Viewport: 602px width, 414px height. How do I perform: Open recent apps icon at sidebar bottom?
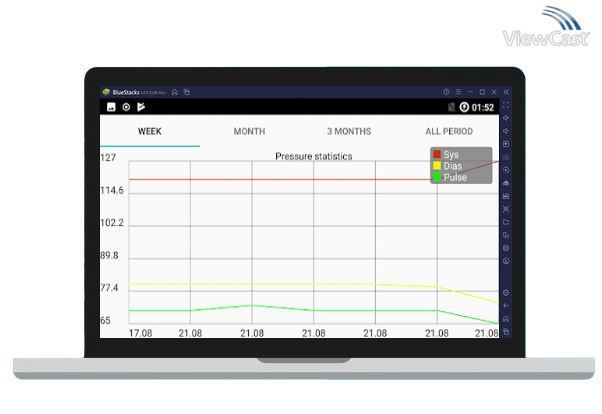tap(506, 332)
